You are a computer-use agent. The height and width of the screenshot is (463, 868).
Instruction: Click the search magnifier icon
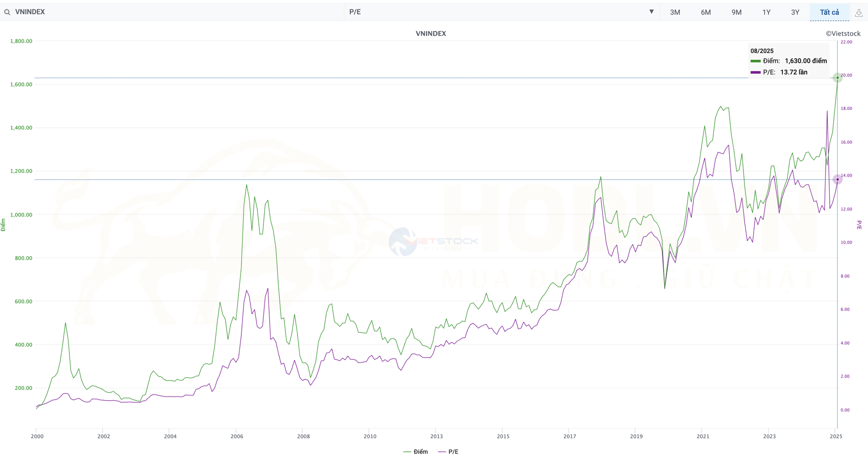pos(7,12)
